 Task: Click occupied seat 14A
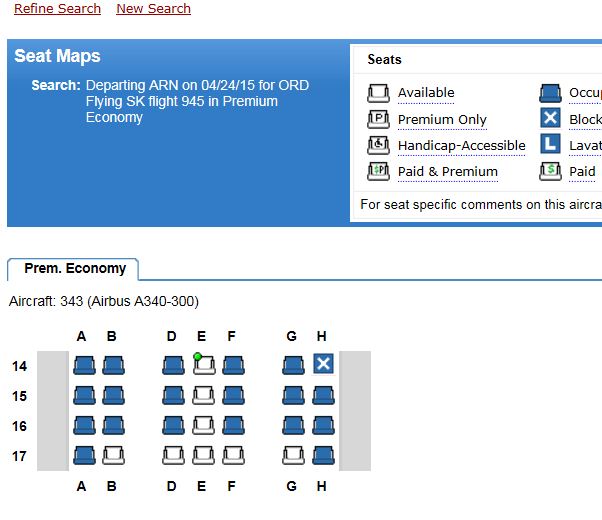pos(83,366)
